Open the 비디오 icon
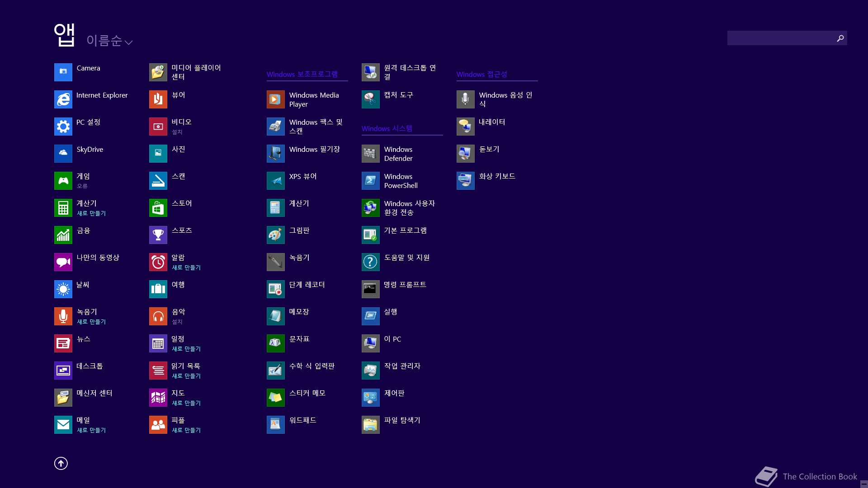The image size is (868, 488). tap(158, 127)
